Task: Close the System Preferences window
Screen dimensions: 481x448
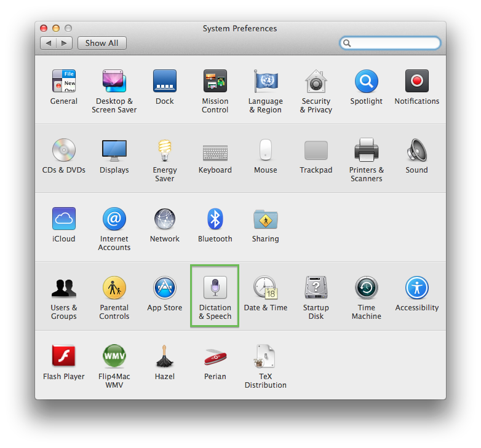Action: [x=44, y=28]
